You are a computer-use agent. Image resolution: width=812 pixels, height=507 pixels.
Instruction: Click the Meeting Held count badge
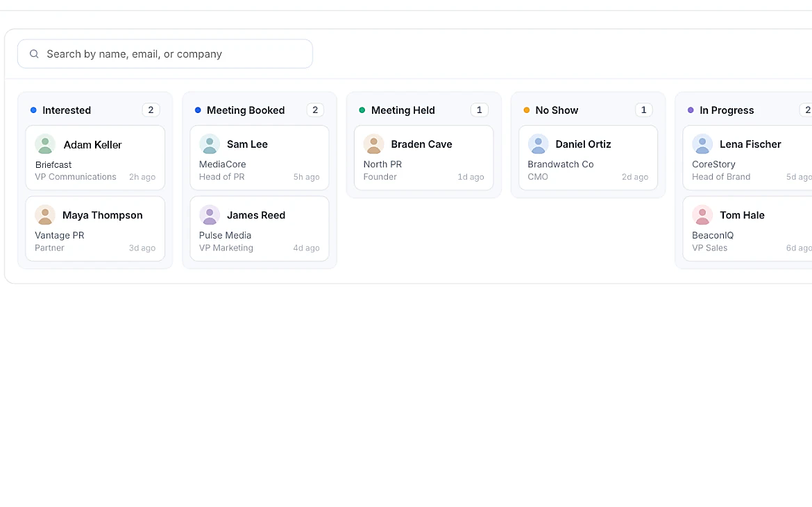[480, 110]
